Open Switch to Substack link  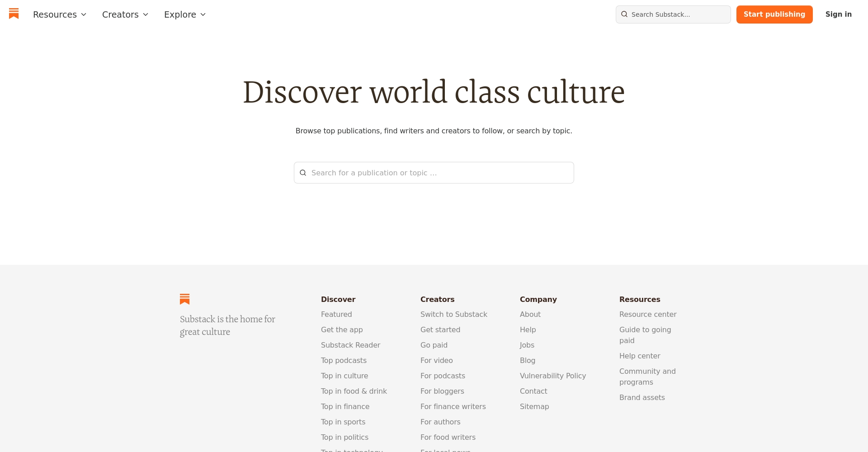(453, 314)
